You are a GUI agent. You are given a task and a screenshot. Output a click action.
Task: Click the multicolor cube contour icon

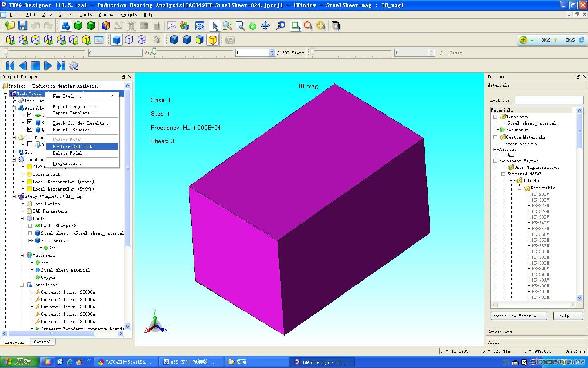106,26
